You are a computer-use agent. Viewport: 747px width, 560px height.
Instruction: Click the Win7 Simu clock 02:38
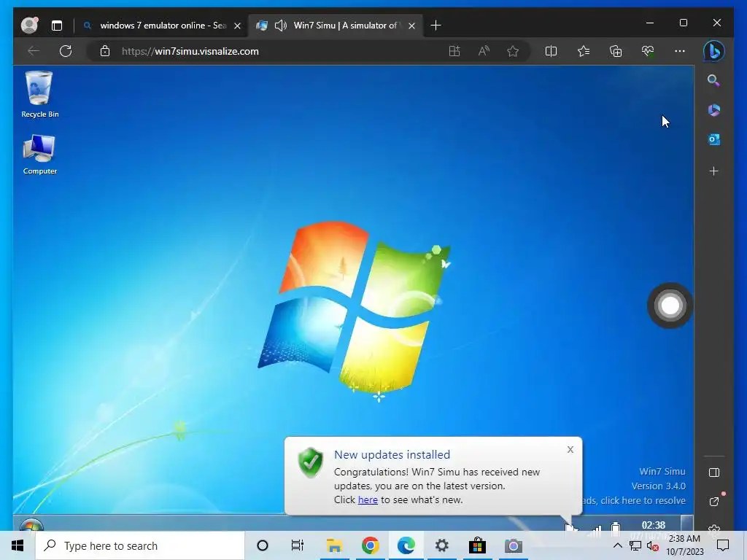653,525
